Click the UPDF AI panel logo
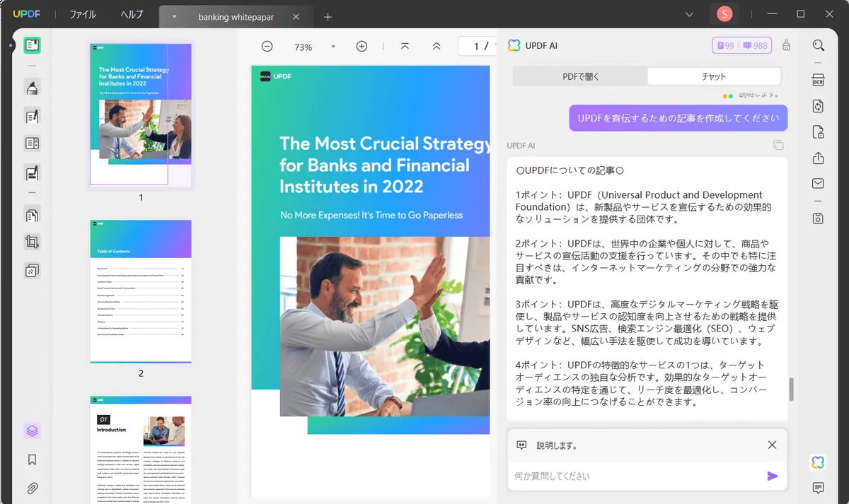Screen dimensions: 849x504 (x=514, y=46)
